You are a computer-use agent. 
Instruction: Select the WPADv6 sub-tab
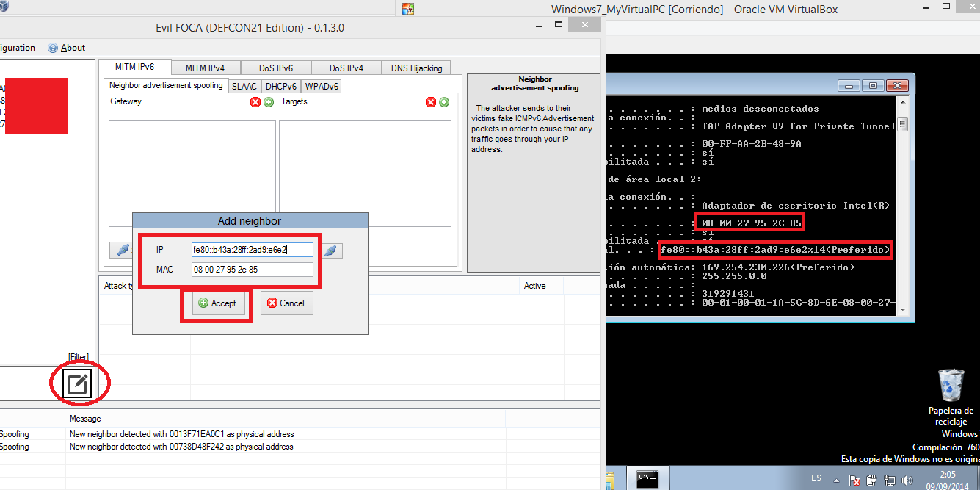pos(322,86)
